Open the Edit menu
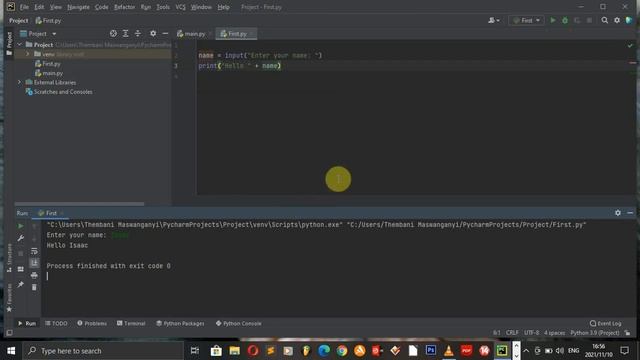 coord(39,7)
